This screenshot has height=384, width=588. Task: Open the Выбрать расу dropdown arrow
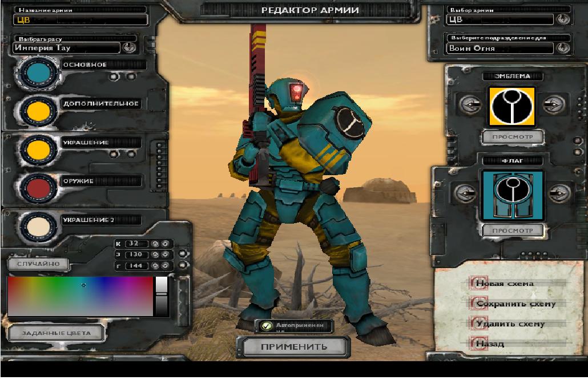(x=130, y=48)
